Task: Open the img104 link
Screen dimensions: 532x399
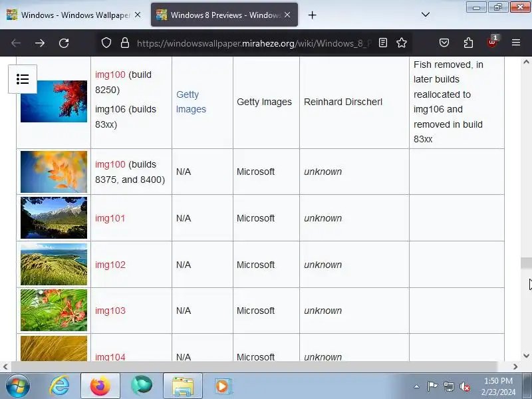Action: pos(110,356)
